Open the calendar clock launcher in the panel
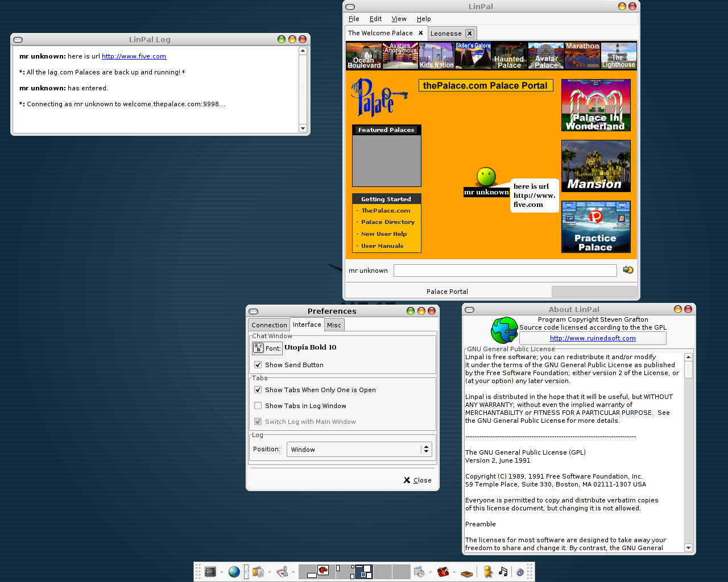The height and width of the screenshot is (582, 728). 419,572
